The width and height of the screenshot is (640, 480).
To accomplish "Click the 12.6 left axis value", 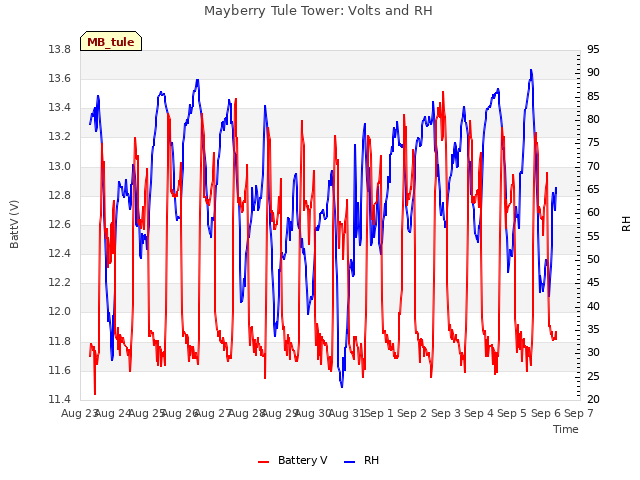I will click(60, 224).
